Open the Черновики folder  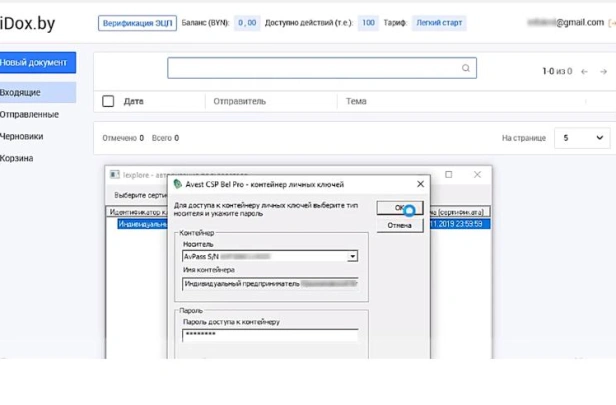[22, 137]
